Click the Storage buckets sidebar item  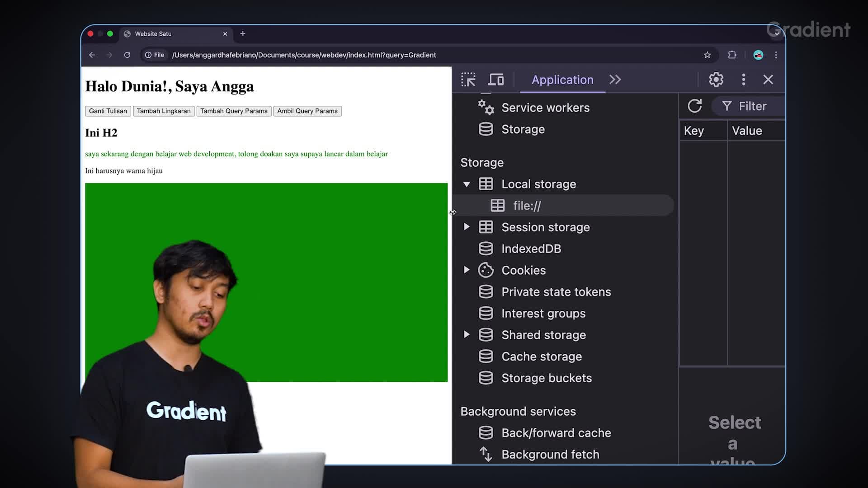[x=547, y=378]
